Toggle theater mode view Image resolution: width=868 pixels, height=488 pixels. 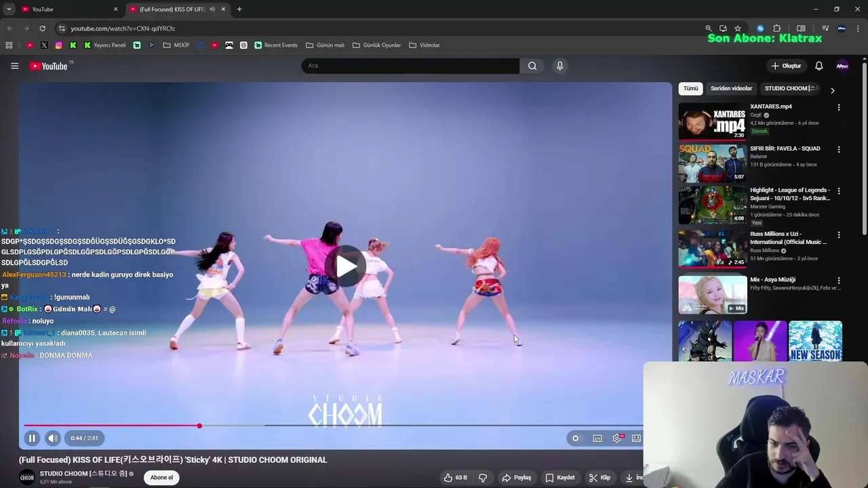pos(636,438)
